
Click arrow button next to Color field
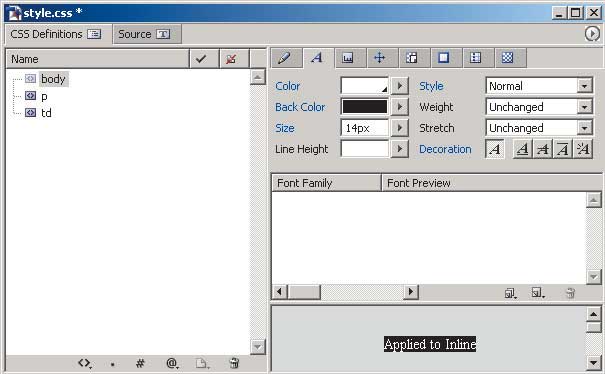click(x=399, y=86)
